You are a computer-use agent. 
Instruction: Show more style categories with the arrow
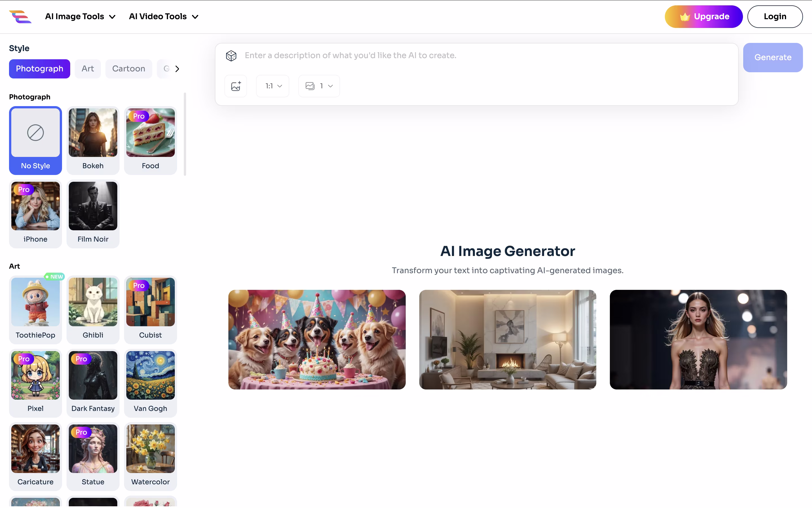[x=177, y=69]
